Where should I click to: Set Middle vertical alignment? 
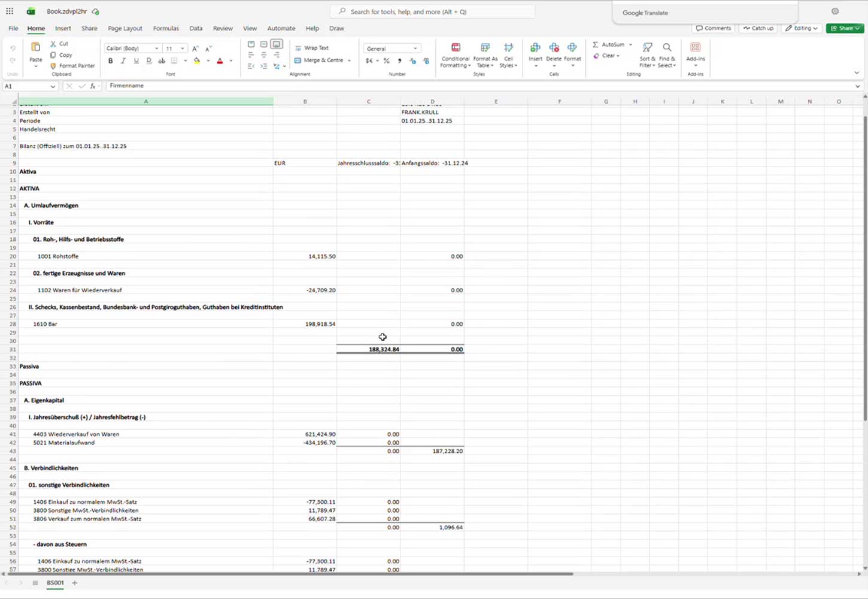point(263,44)
